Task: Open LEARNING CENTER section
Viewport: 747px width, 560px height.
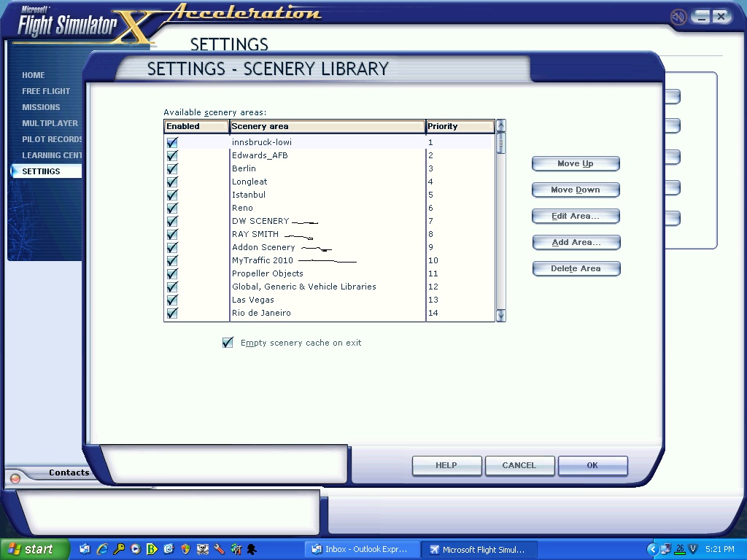Action: tap(52, 155)
